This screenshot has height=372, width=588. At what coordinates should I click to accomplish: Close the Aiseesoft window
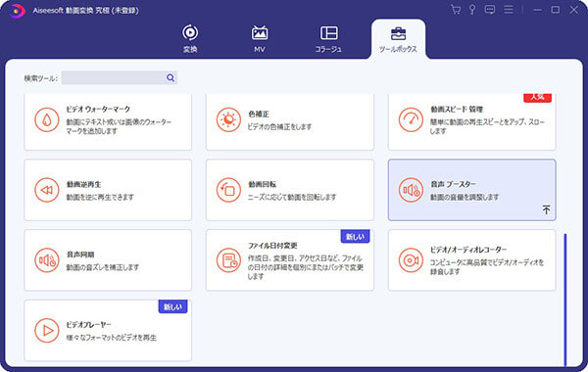pyautogui.click(x=573, y=10)
